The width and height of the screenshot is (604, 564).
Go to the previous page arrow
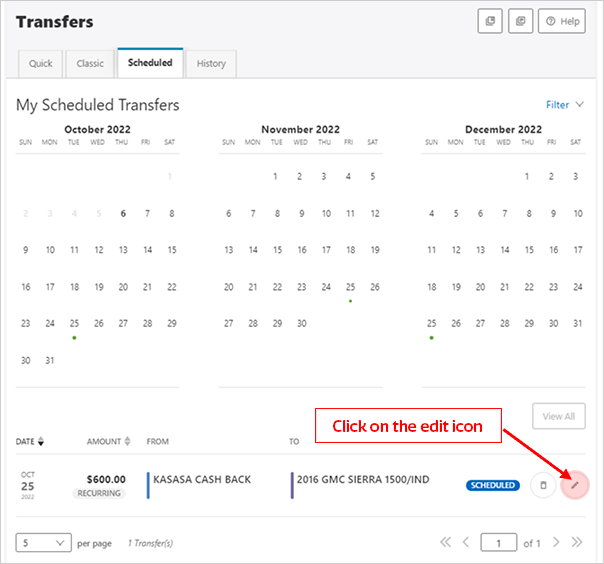(x=466, y=542)
